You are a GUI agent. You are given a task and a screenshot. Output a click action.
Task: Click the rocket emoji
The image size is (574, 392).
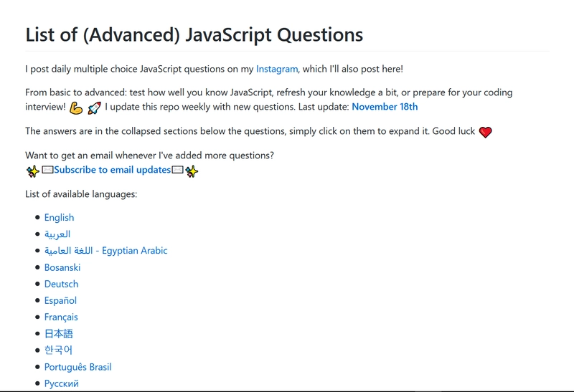point(94,108)
